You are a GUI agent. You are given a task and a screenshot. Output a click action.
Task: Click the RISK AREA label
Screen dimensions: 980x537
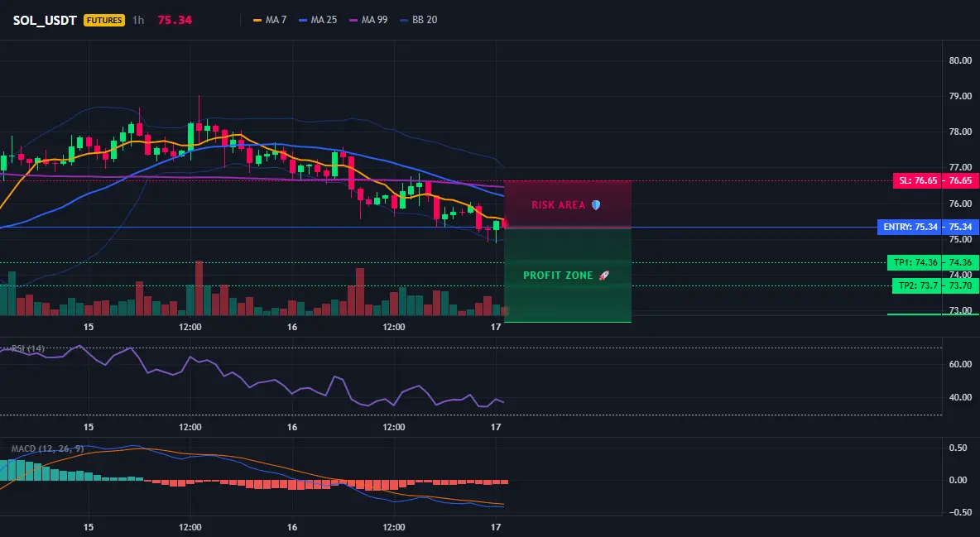(x=558, y=205)
